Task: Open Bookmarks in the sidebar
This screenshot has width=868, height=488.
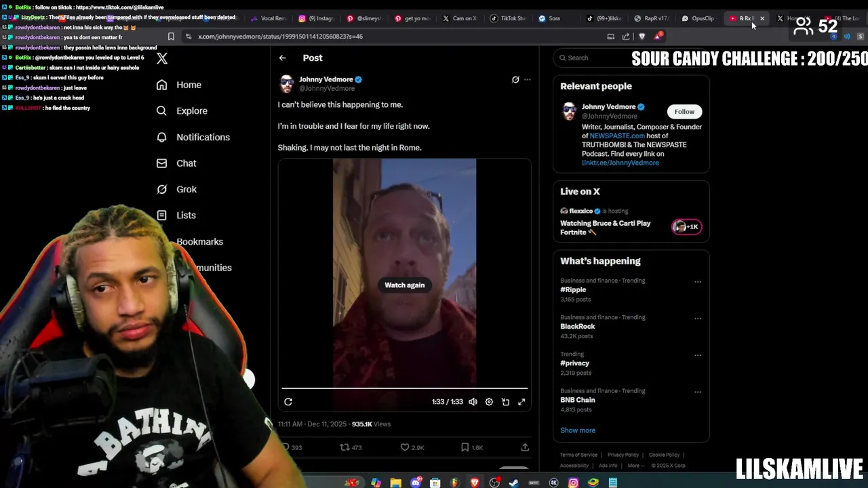Action: pos(199,241)
